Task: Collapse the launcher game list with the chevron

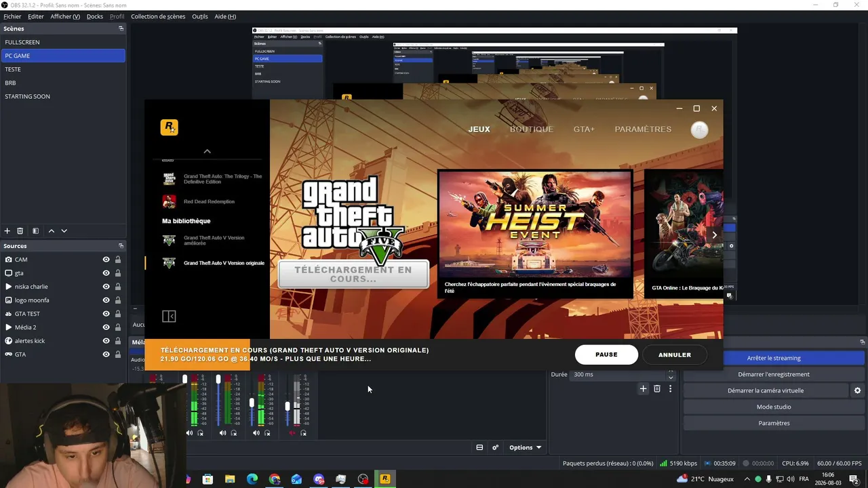Action: coord(208,151)
